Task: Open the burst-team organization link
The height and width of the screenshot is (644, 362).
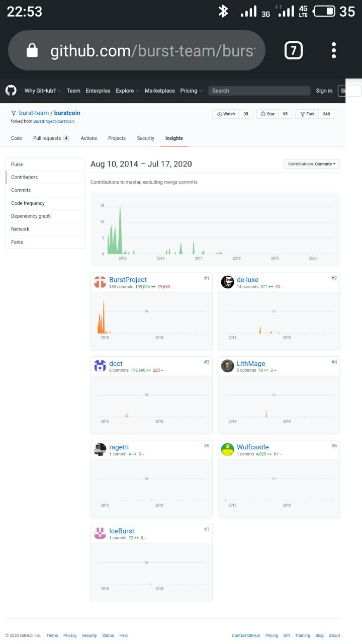Action: pyautogui.click(x=34, y=113)
